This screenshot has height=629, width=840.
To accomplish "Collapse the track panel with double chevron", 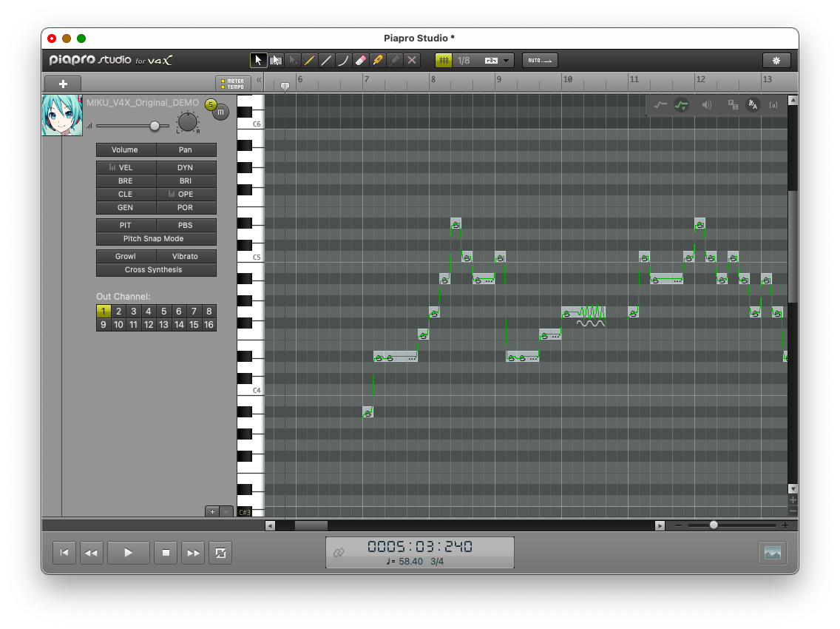I will tap(259, 80).
